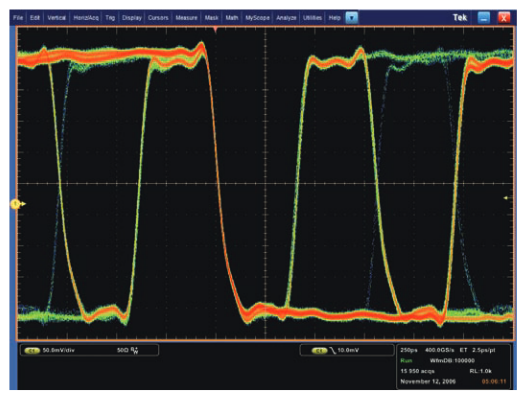Click the C1 badge beside 50.0mV/div
The height and width of the screenshot is (397, 523).
pos(32,351)
